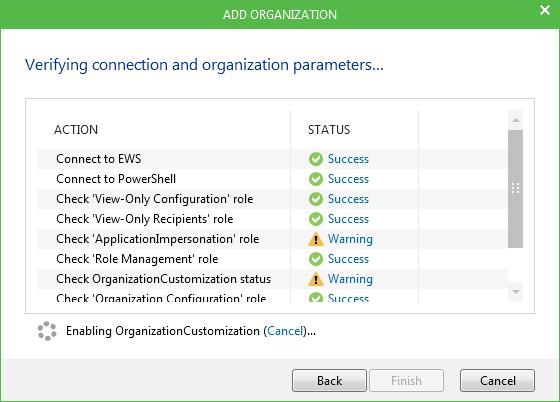Open Success status of 'View-Only Recipients' role
Screen dimensions: 560x402
pyautogui.click(x=348, y=219)
